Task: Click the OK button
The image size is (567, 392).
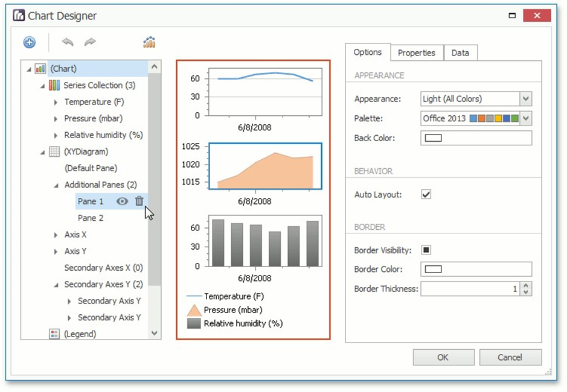Action: (443, 357)
